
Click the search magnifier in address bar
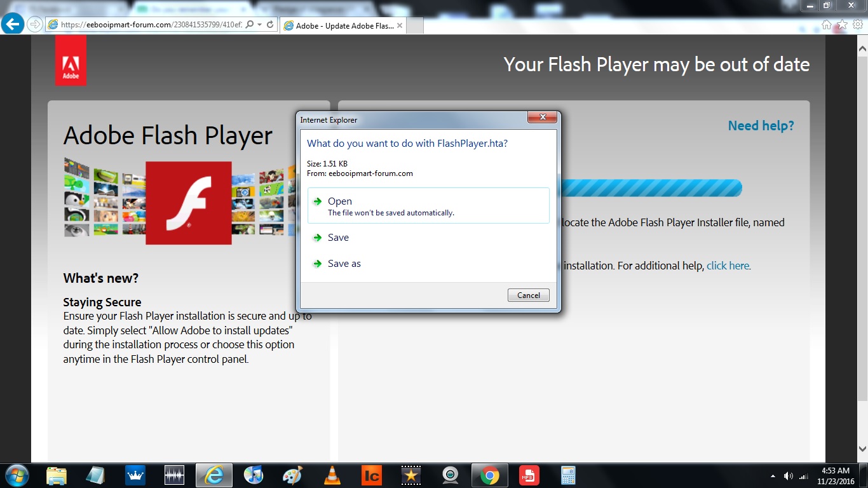point(250,25)
